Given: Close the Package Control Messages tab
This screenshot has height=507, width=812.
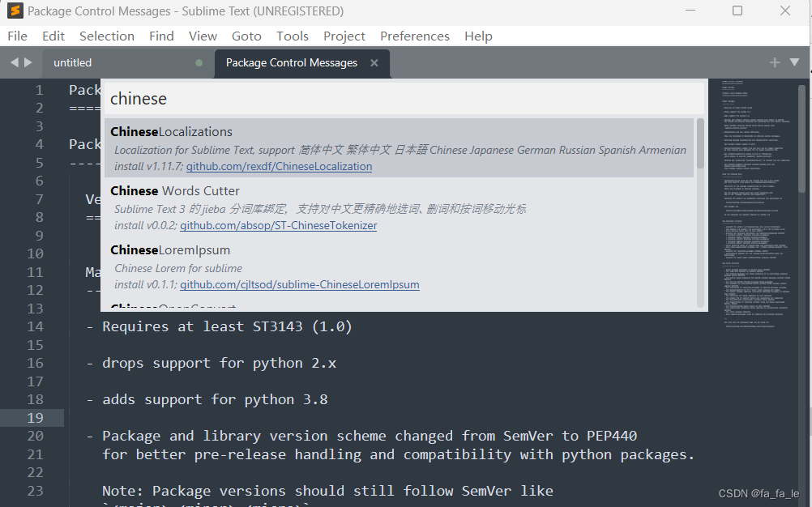Looking at the screenshot, I should coord(374,63).
